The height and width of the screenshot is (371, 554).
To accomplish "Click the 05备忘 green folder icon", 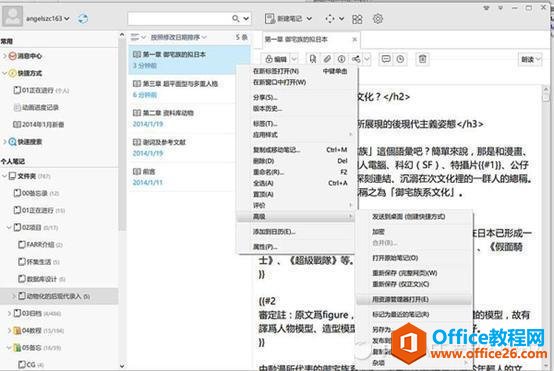I will click(x=17, y=348).
